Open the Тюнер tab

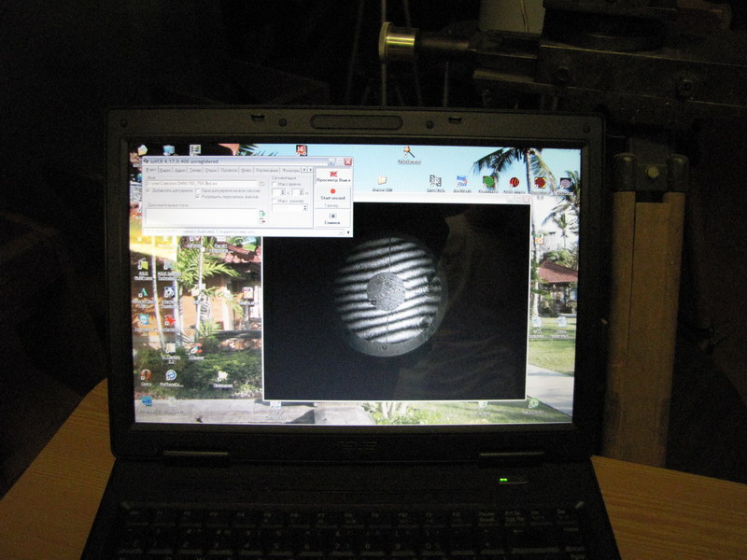coord(195,170)
